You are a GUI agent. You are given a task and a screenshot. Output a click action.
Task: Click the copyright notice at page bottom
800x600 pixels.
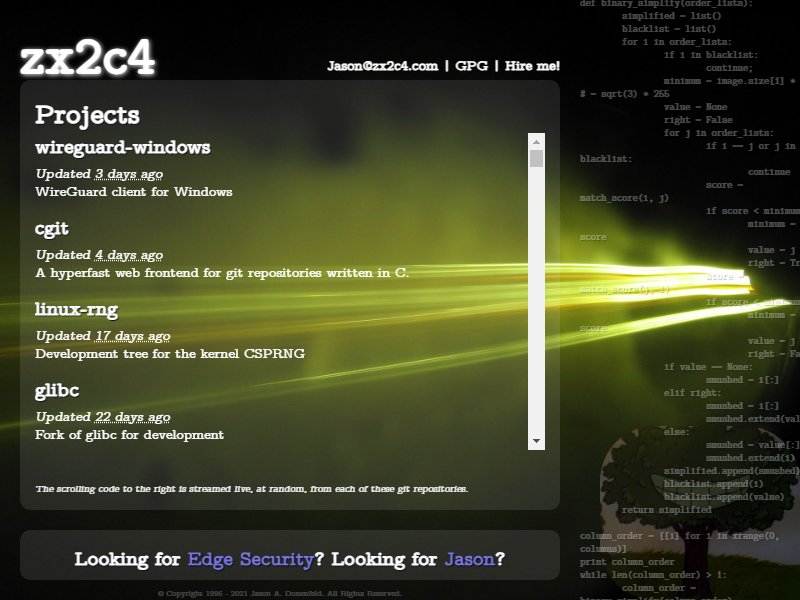280,593
